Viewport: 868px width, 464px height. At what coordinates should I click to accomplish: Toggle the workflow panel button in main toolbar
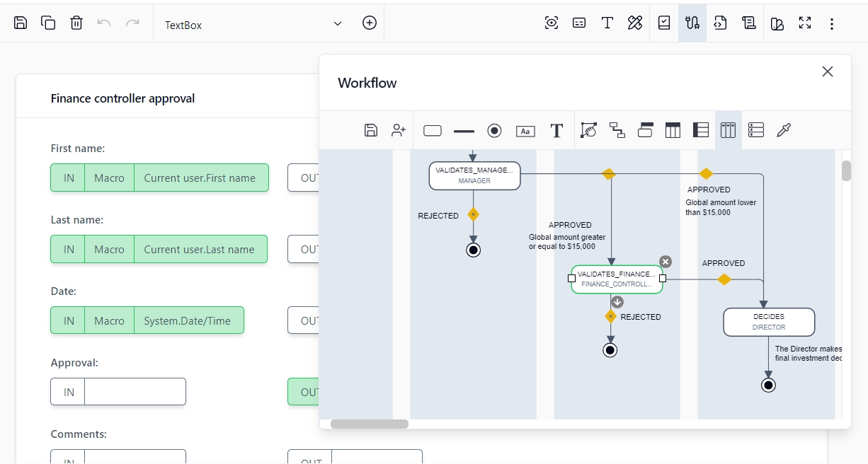coord(692,23)
